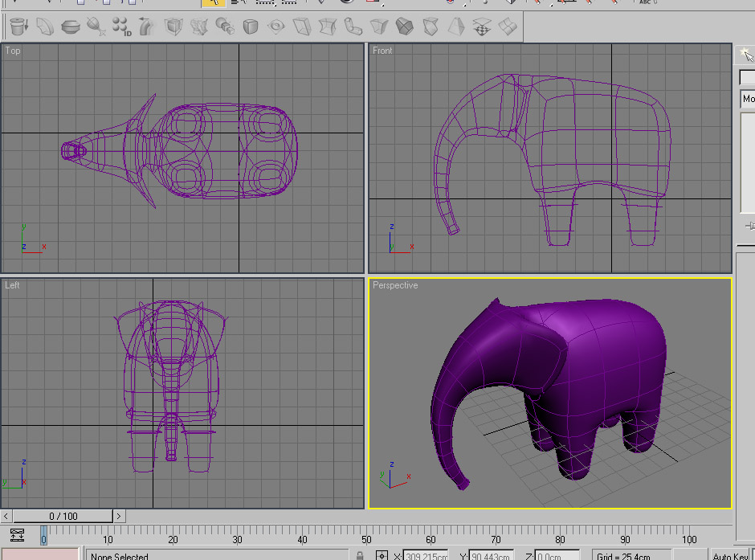Click the curved pipe with arrow icon
The height and width of the screenshot is (560, 755).
click(147, 27)
